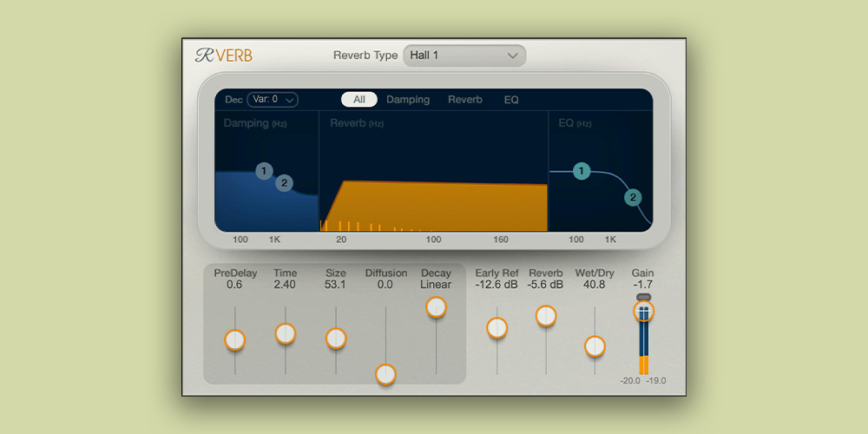Select EQ node 2
The image size is (868, 434).
coord(633,198)
